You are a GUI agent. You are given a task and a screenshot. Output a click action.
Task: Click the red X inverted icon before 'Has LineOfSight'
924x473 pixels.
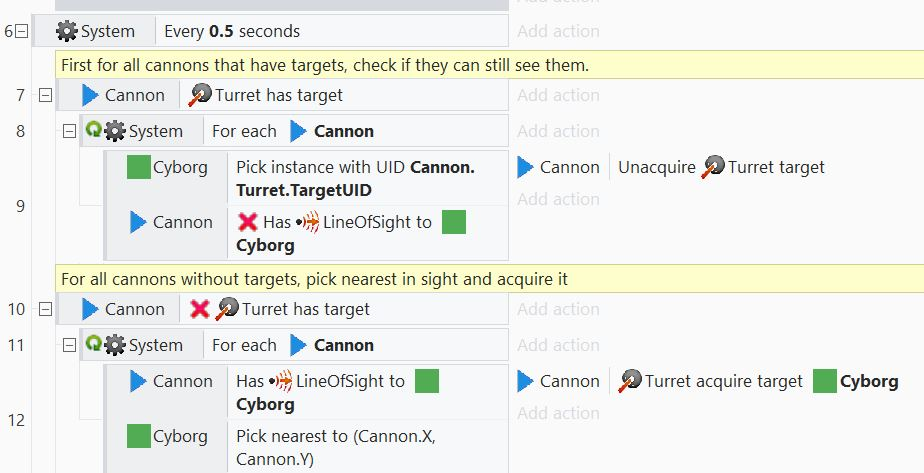point(248,222)
